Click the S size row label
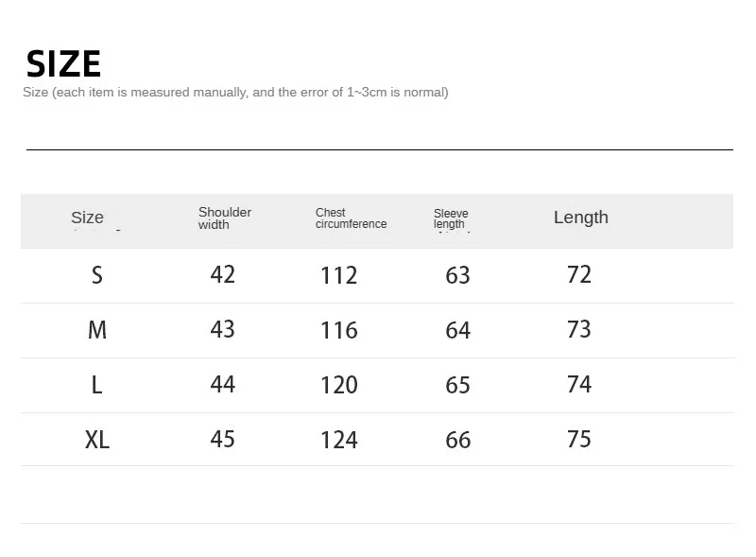This screenshot has height=557, width=756. tap(97, 275)
